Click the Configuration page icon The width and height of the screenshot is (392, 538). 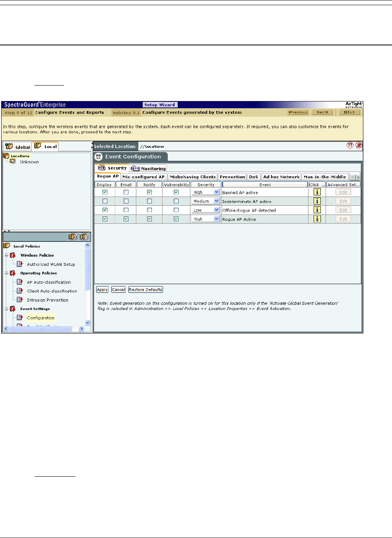20,318
